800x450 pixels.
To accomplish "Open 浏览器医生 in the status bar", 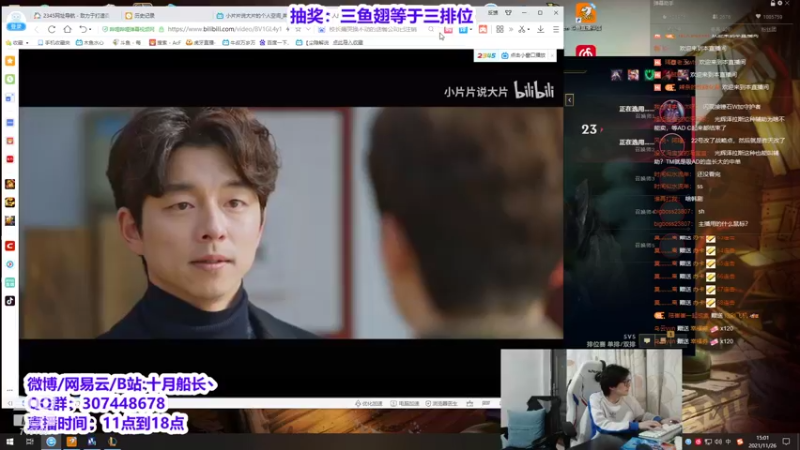I will point(441,404).
